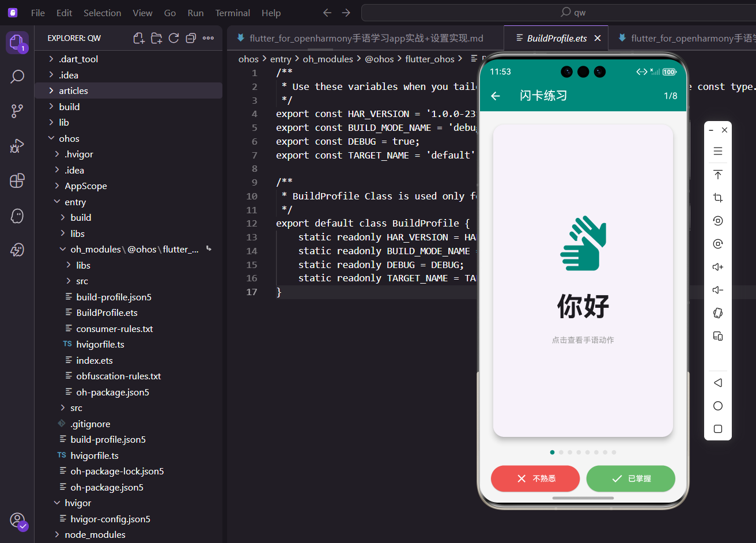The image size is (756, 543).
Task: Decrease the emulator volume
Action: pos(717,289)
